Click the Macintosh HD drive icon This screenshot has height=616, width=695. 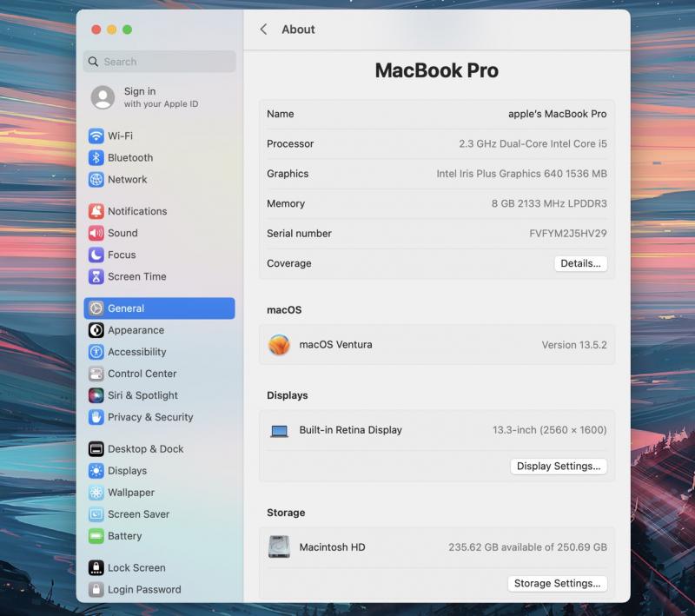(x=279, y=546)
